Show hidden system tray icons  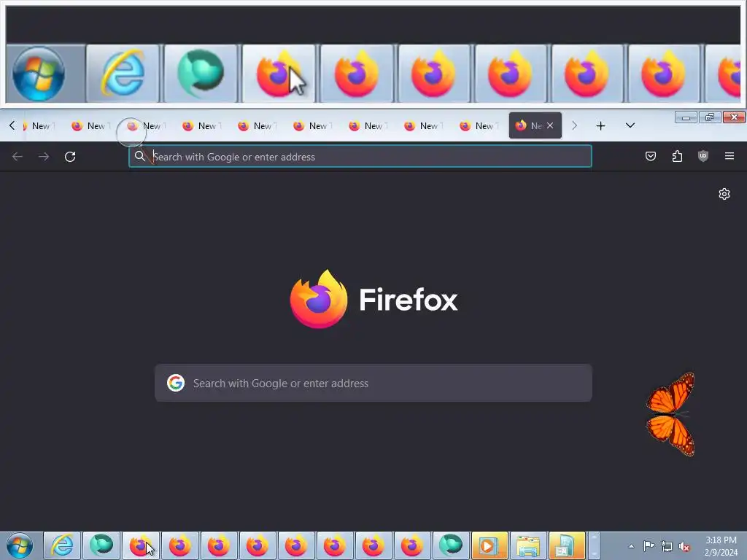(631, 547)
